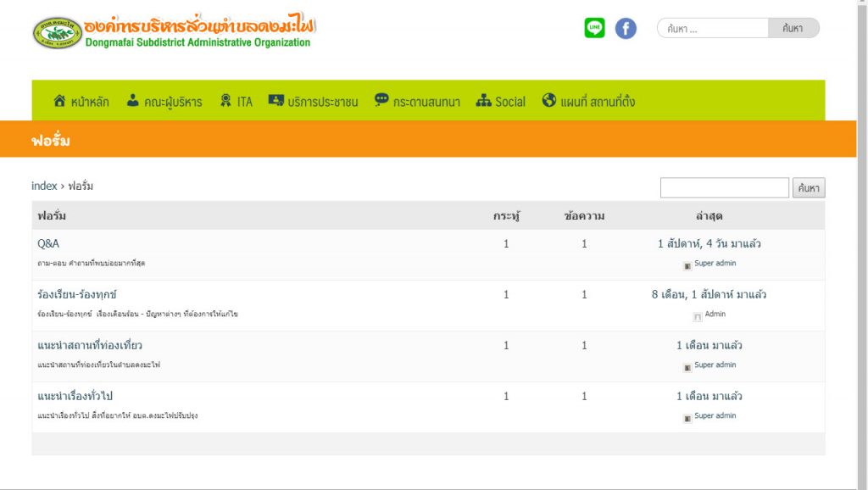The height and width of the screenshot is (490, 868).
Task: Focus the forum search text field
Action: pos(724,187)
